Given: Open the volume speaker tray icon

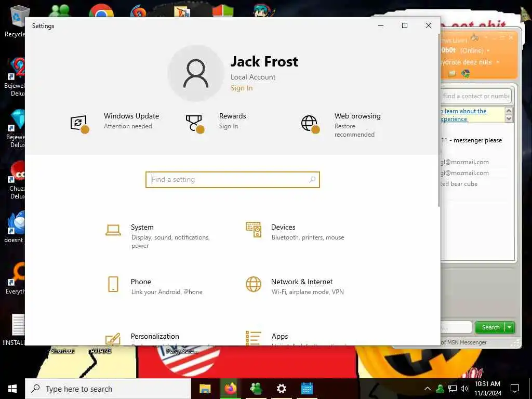Looking at the screenshot, I should tap(464, 389).
